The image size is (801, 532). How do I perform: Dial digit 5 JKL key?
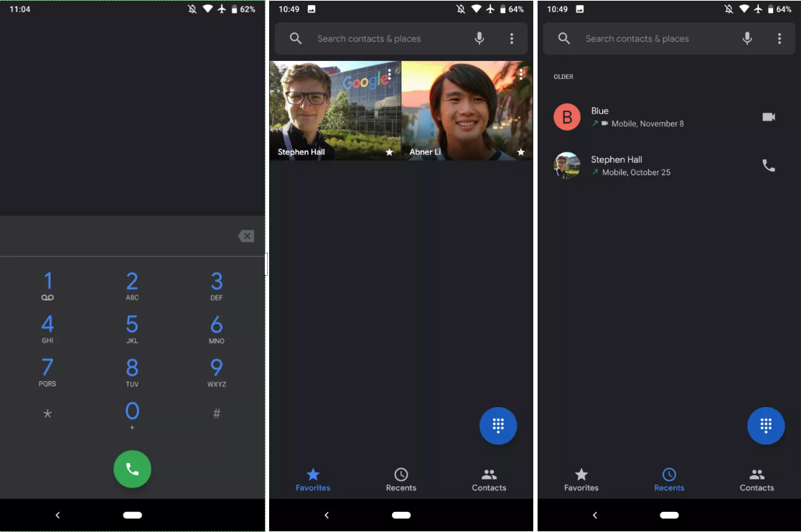pos(132,329)
